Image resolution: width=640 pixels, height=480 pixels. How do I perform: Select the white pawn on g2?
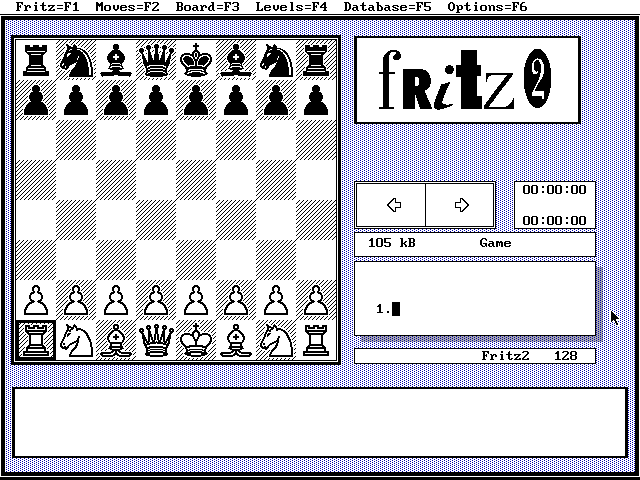[x=276, y=300]
